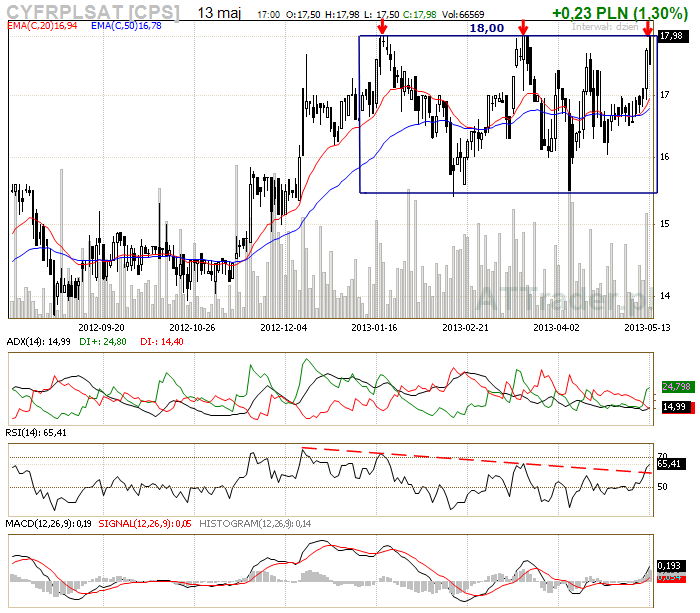Click the high price H:17,98
The width and height of the screenshot is (700, 613).
[x=342, y=15]
